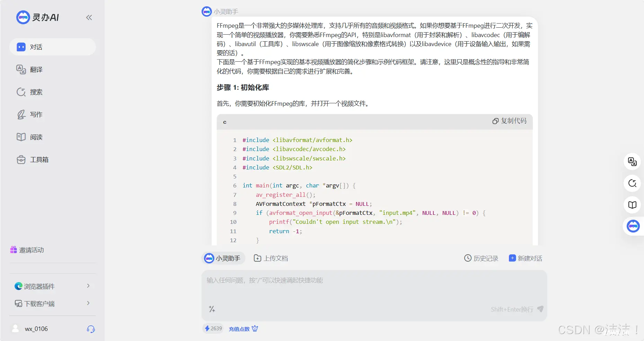Collapse the sidebar with double-chevron icon
The height and width of the screenshot is (341, 644).
89,17
